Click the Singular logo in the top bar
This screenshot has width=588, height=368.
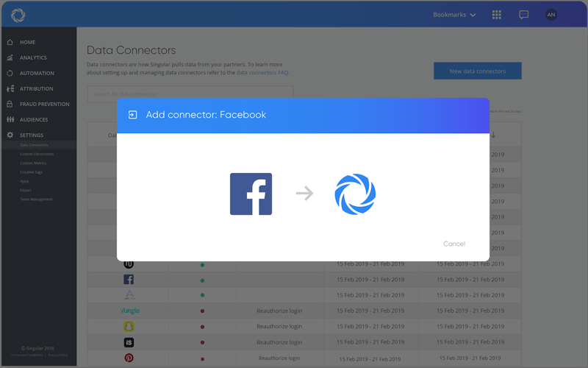click(x=18, y=15)
